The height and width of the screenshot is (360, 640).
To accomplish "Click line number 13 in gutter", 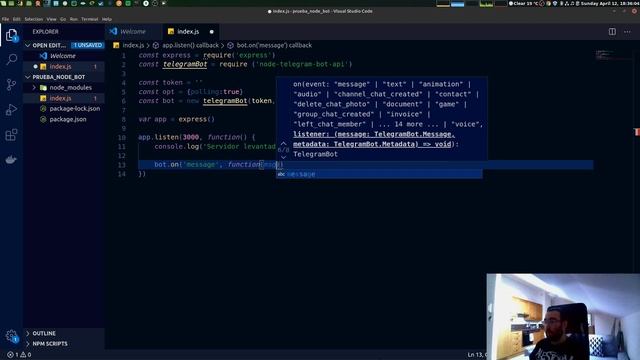I will pos(122,165).
